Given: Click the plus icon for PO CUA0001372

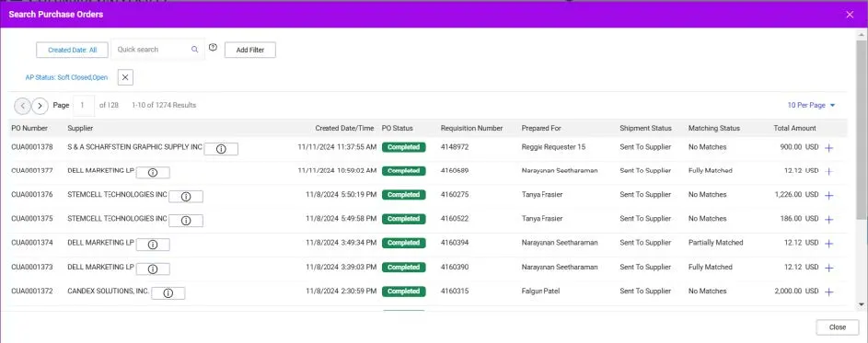Looking at the screenshot, I should click(828, 292).
